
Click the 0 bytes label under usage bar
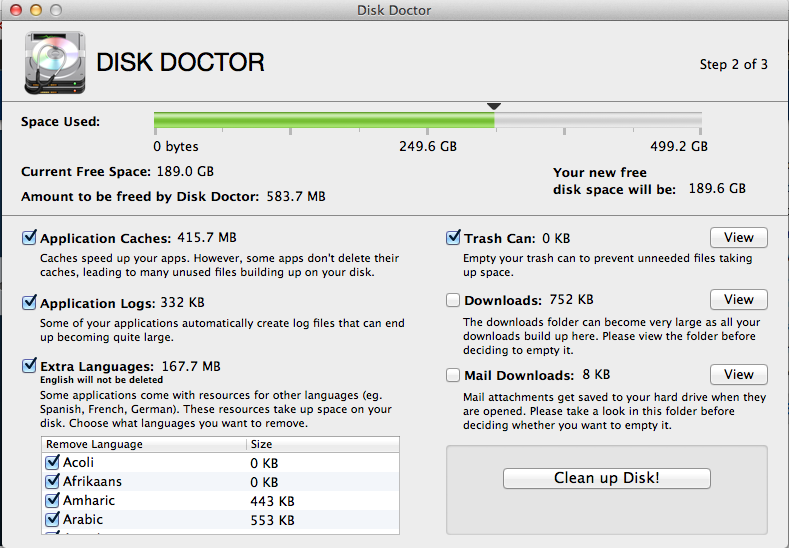click(176, 146)
